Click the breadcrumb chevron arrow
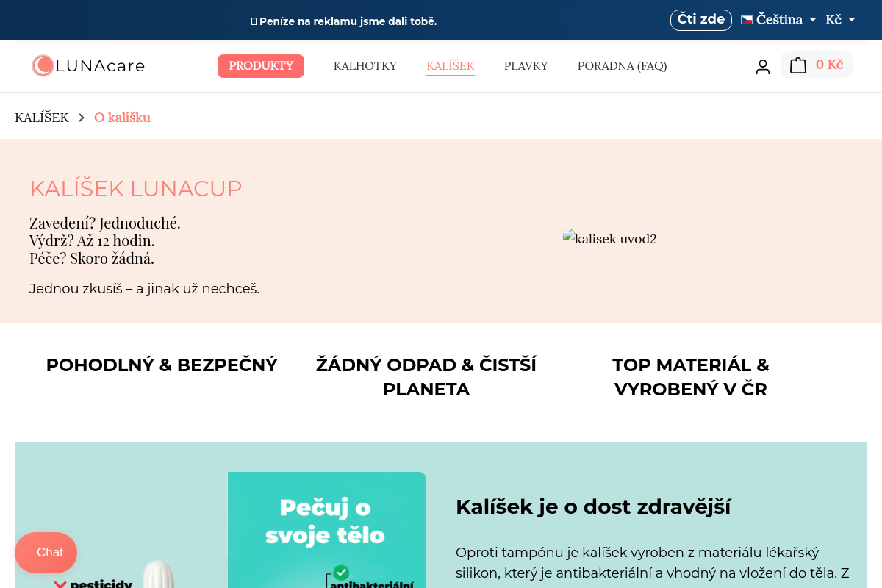Viewport: 882px width, 588px height. [x=82, y=118]
